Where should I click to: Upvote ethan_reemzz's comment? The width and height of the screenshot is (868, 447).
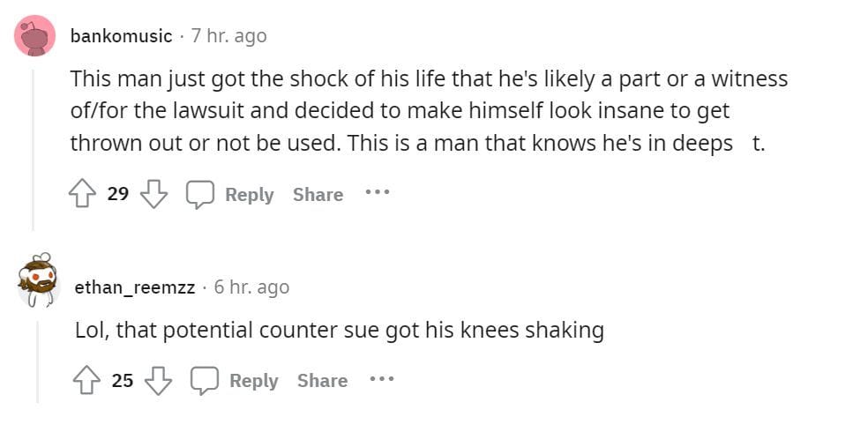86,380
